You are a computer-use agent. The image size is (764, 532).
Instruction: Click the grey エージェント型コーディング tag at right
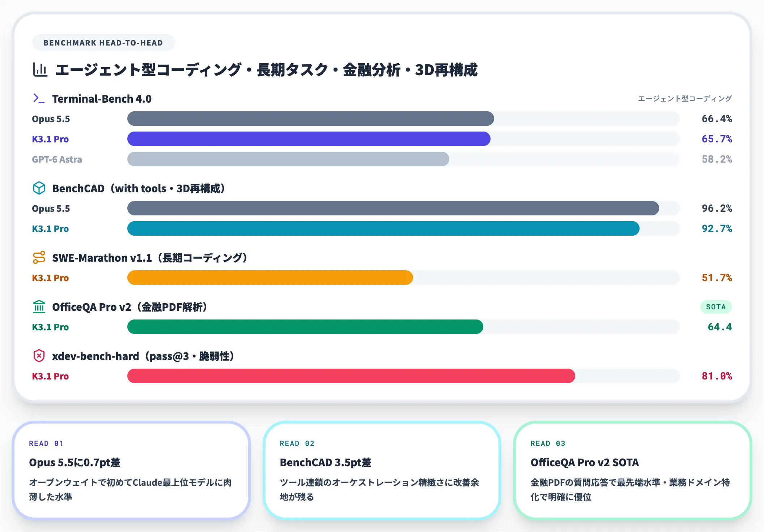tap(685, 99)
